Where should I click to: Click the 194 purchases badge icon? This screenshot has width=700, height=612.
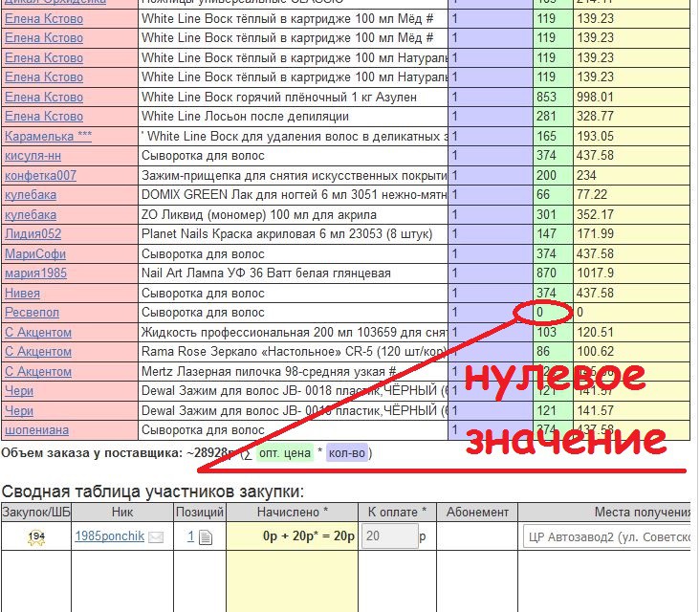pos(36,537)
